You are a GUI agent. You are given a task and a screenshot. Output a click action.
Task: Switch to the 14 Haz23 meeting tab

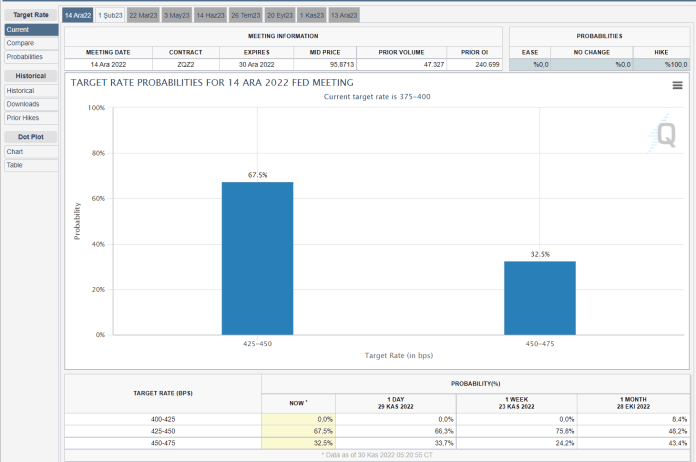[x=210, y=16]
